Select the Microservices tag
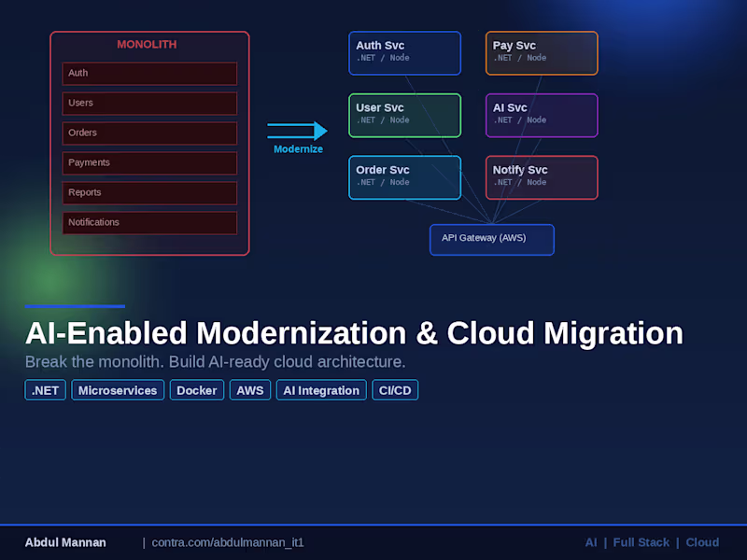The height and width of the screenshot is (560, 747). 118,390
